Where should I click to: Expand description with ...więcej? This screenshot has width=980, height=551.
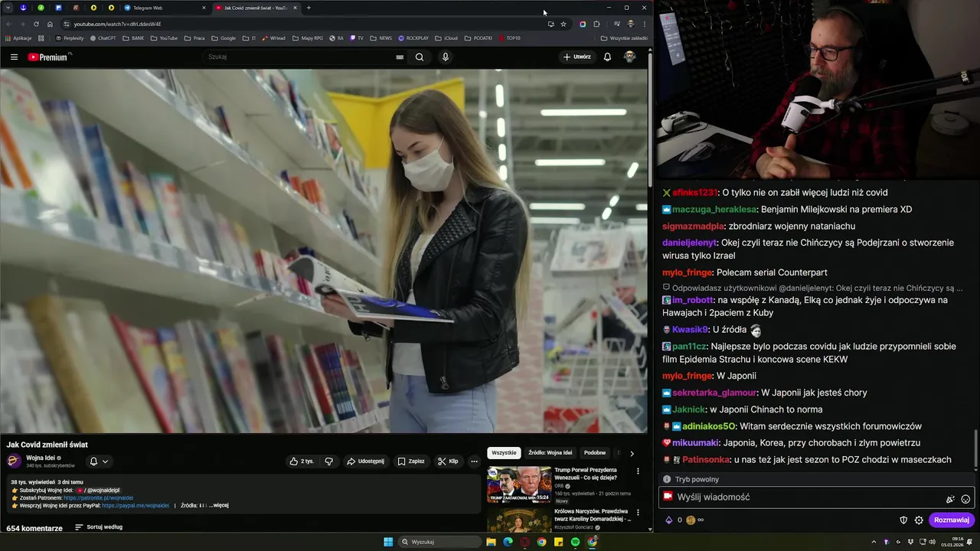pos(218,505)
